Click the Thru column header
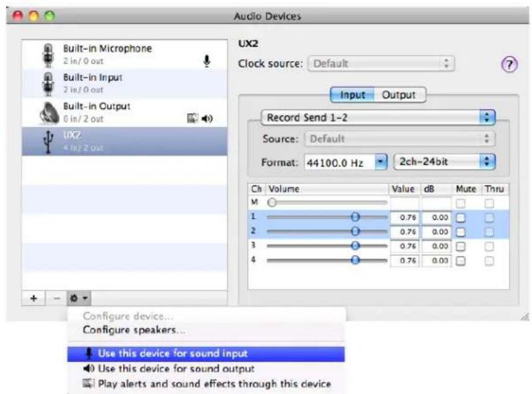The width and height of the screenshot is (532, 394). [x=495, y=189]
